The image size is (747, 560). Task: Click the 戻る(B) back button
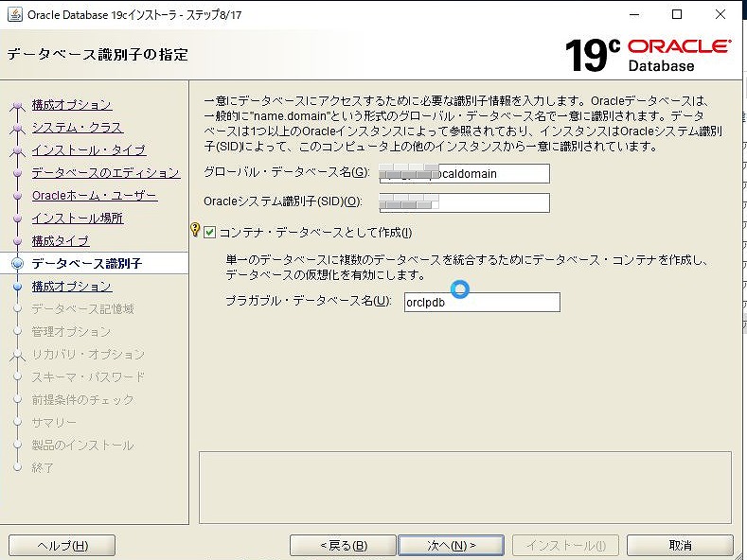[343, 545]
